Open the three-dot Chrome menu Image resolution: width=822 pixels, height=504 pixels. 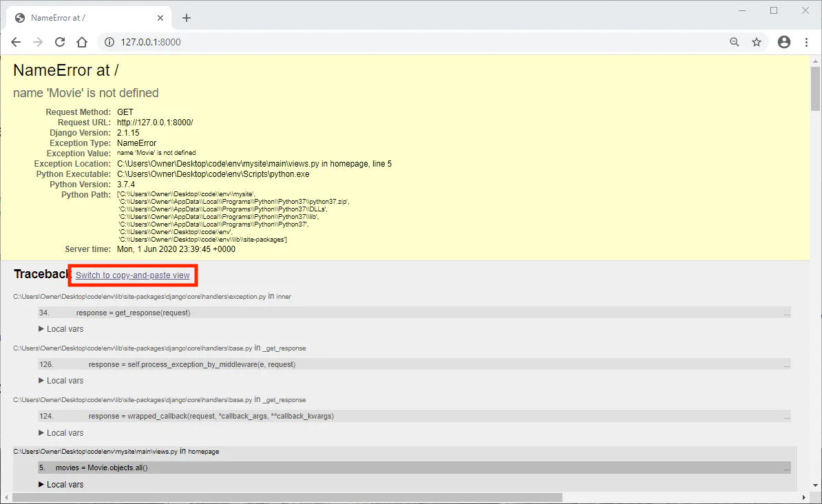[806, 42]
